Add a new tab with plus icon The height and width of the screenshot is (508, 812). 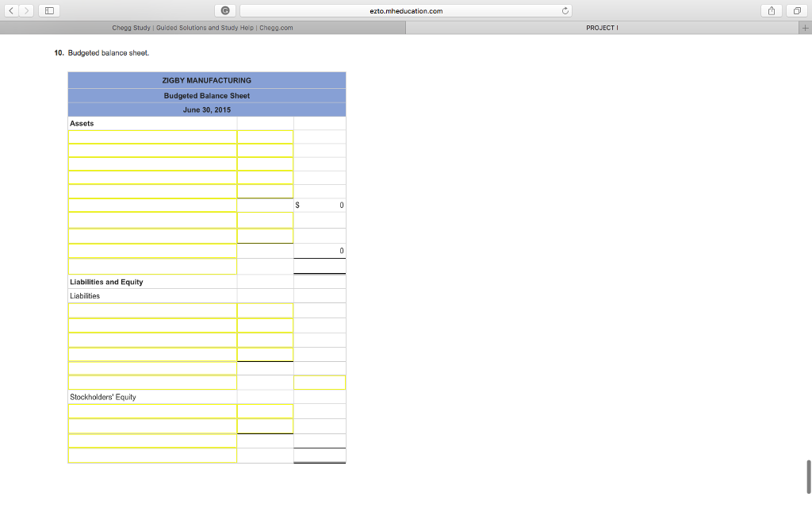click(x=806, y=28)
